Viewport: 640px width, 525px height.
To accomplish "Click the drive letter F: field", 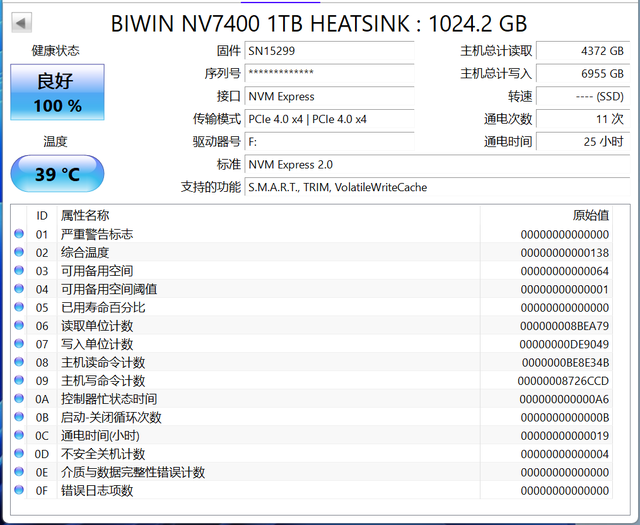I will [329, 142].
